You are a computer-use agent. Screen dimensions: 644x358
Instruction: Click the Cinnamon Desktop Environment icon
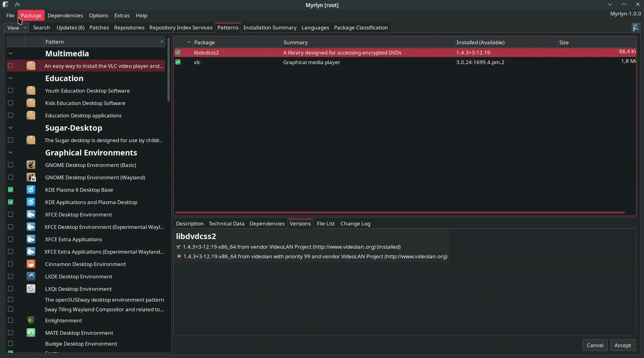point(31,264)
